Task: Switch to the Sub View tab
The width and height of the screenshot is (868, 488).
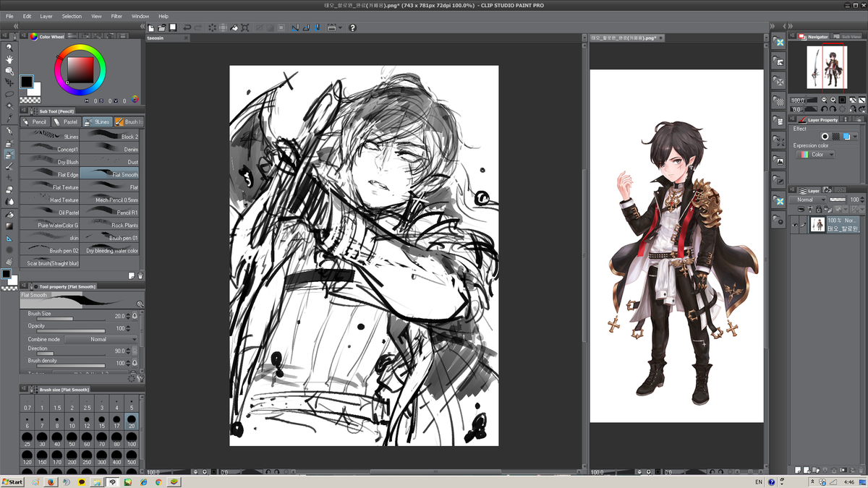Action: (x=848, y=36)
